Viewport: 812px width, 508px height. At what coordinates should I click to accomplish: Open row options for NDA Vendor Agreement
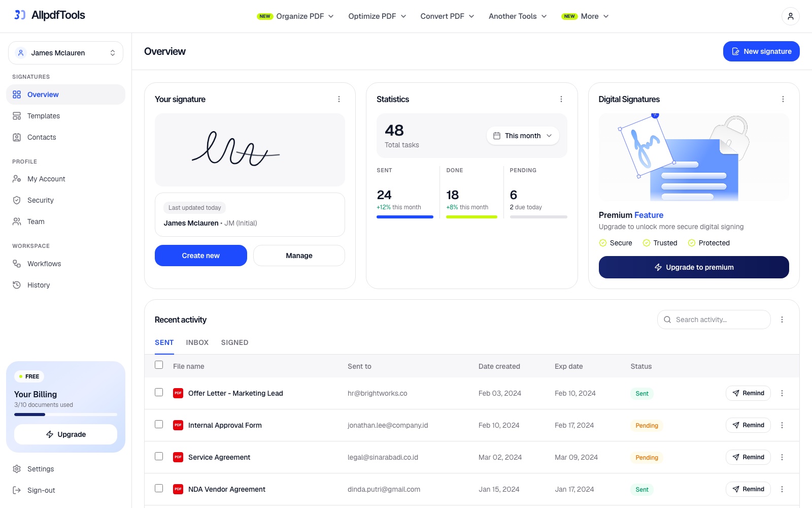pyautogui.click(x=782, y=489)
